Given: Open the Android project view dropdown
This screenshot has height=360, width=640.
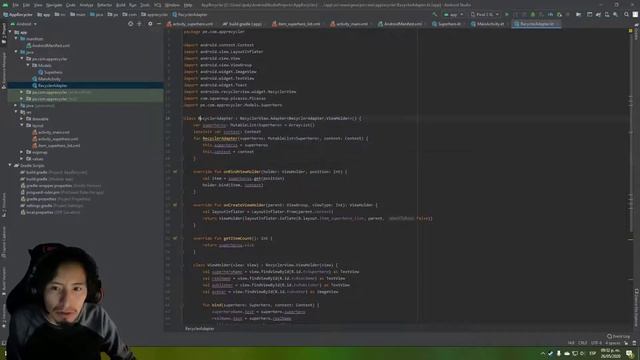Looking at the screenshot, I should [x=24, y=24].
